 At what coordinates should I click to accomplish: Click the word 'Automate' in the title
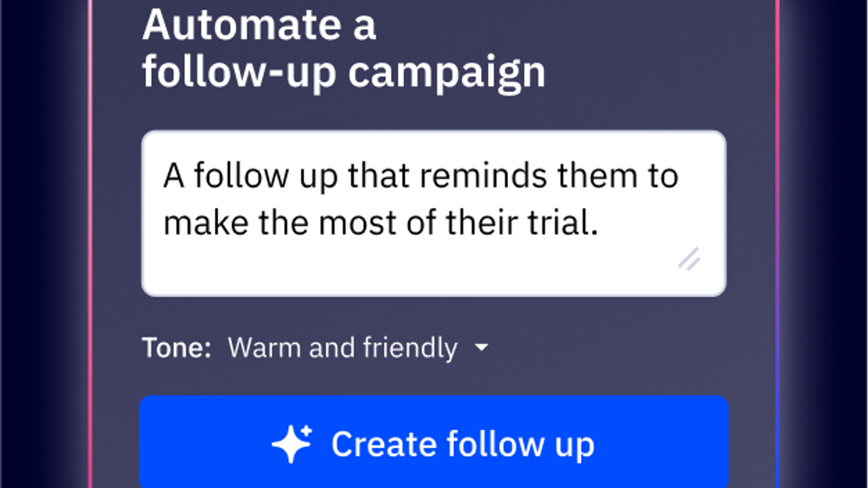pos(242,25)
